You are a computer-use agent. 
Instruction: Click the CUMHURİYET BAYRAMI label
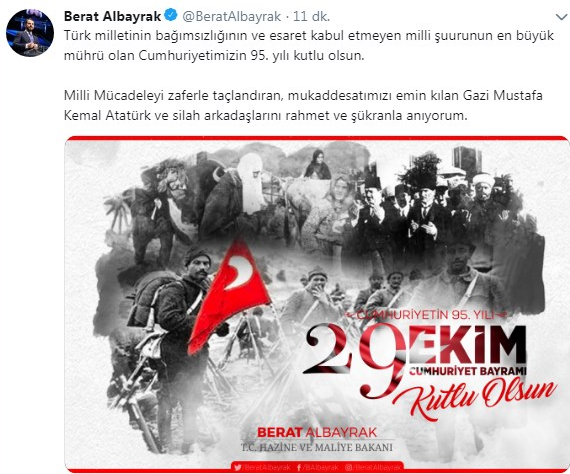pos(468,371)
